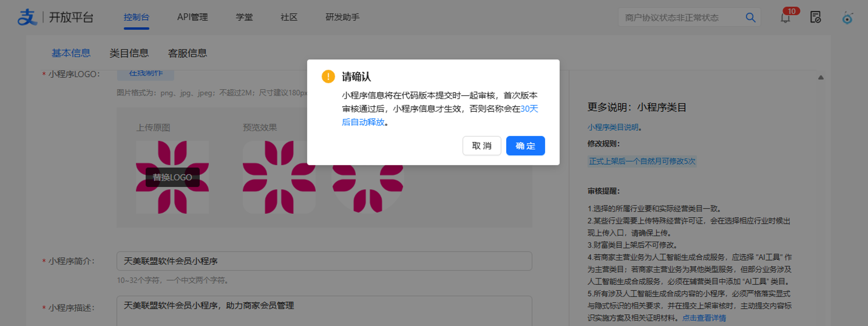Open the document checklist icon in header
The image size is (868, 326).
click(x=815, y=17)
